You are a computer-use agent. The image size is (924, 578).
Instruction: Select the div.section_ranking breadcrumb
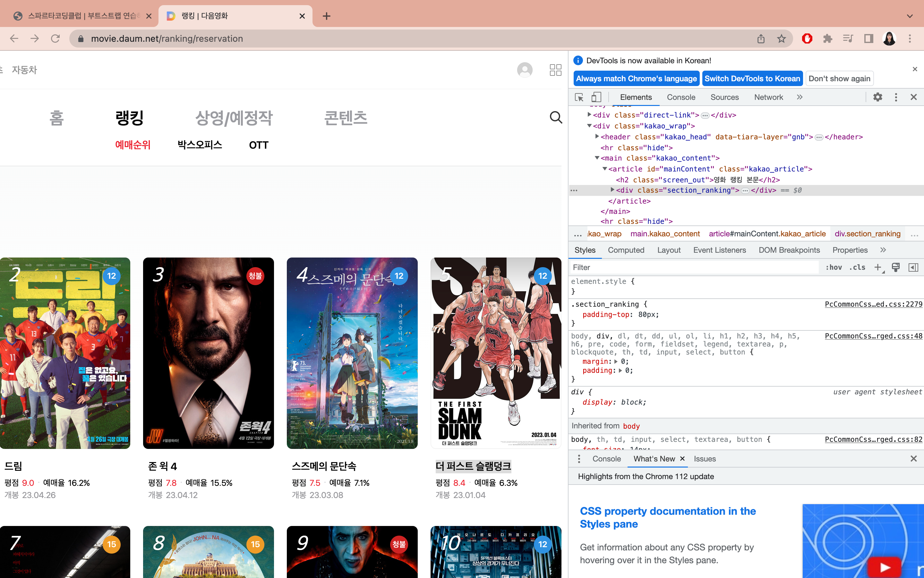[x=868, y=234]
